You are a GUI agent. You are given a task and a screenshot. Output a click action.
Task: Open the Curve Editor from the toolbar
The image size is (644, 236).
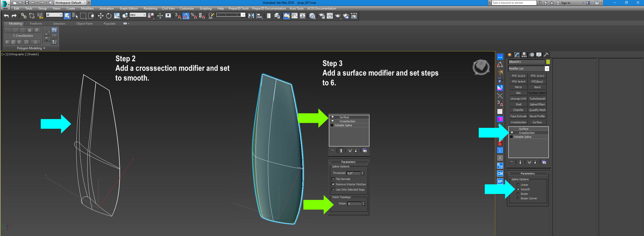295,16
